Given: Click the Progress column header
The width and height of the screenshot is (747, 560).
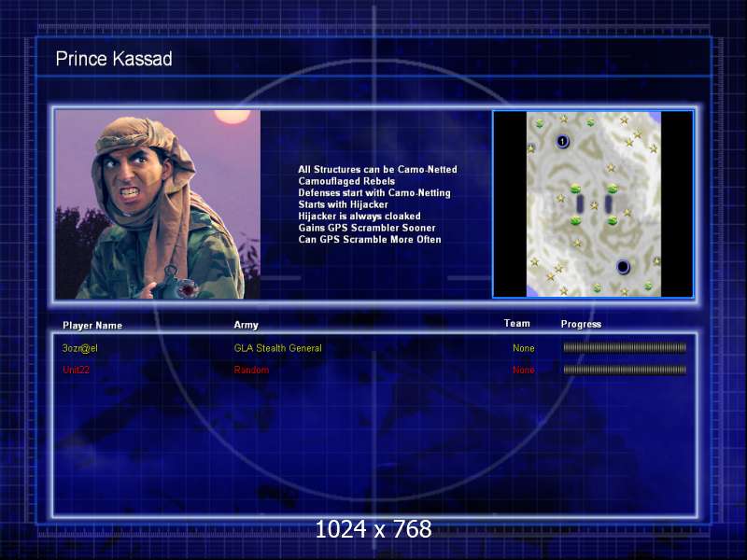Looking at the screenshot, I should (x=581, y=324).
